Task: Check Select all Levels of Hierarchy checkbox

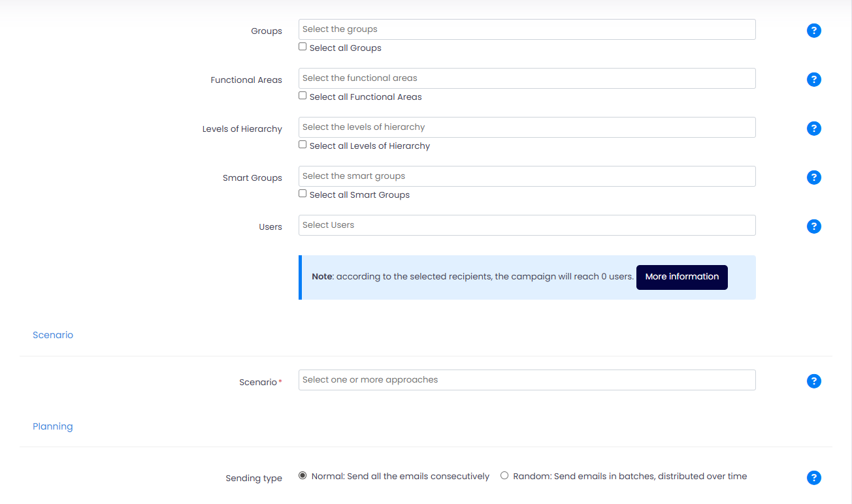Action: (303, 145)
